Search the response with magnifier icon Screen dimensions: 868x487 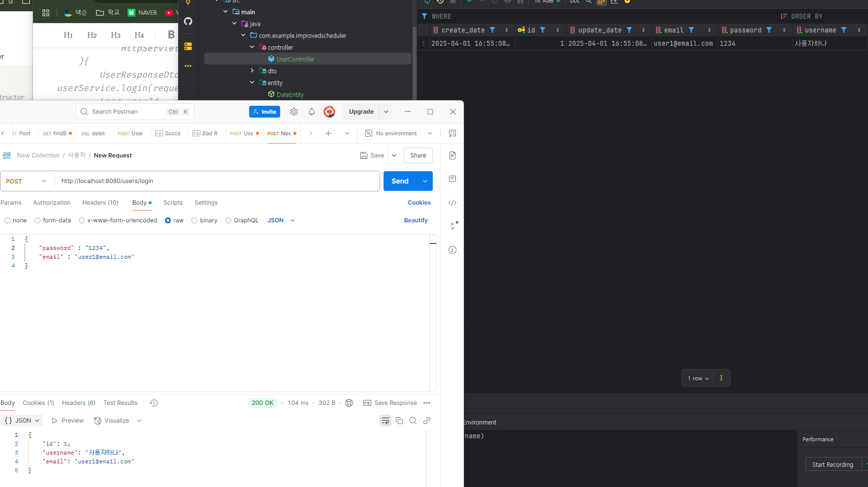point(413,421)
